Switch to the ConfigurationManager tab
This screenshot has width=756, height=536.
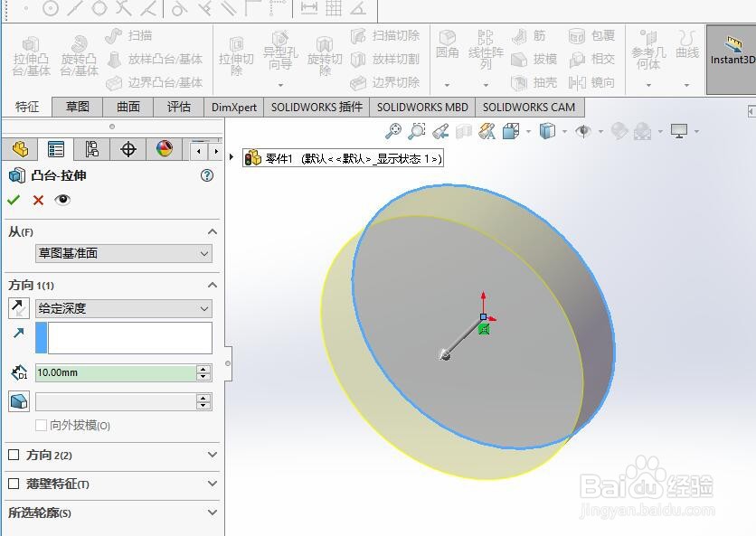[91, 149]
